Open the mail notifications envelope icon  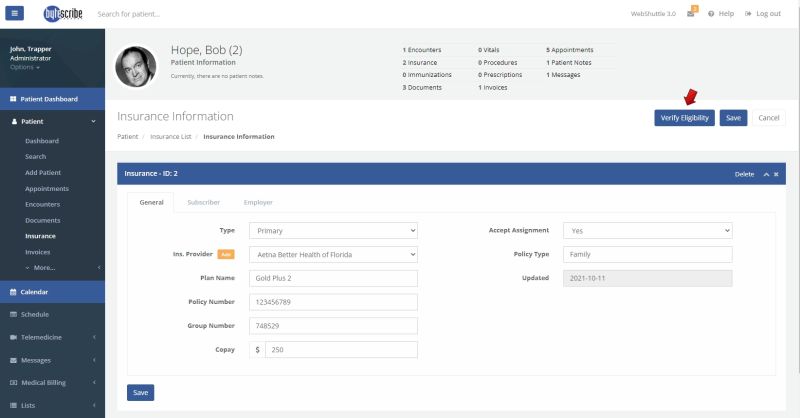[x=691, y=14]
